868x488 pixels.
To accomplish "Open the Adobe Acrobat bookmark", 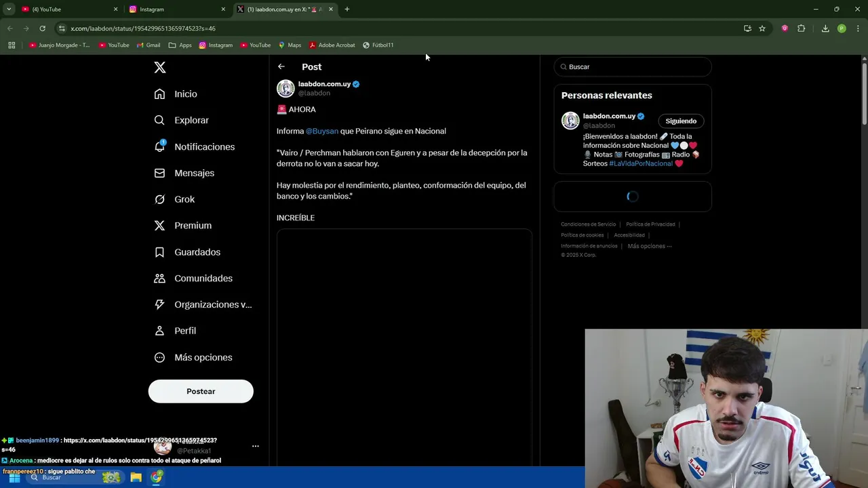I will pyautogui.click(x=332, y=45).
